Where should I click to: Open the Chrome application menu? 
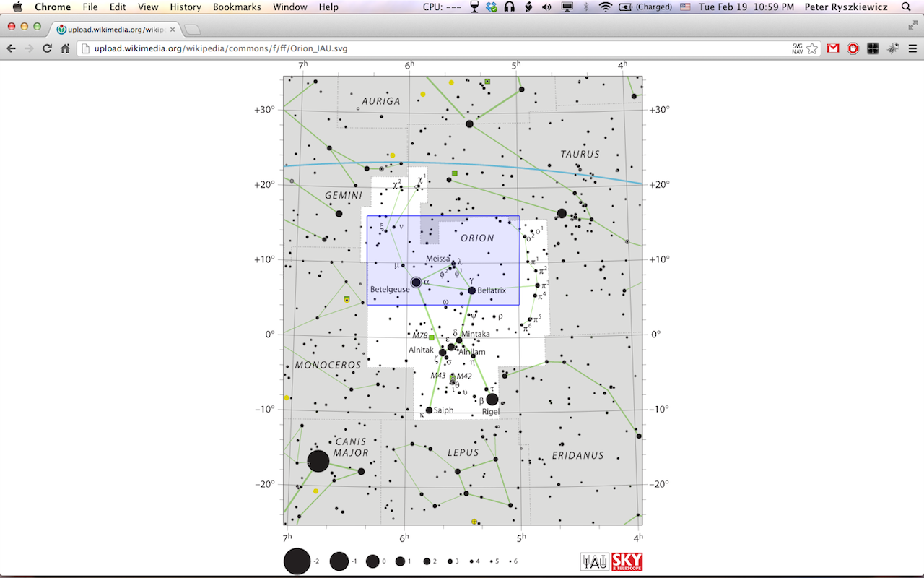[x=53, y=7]
